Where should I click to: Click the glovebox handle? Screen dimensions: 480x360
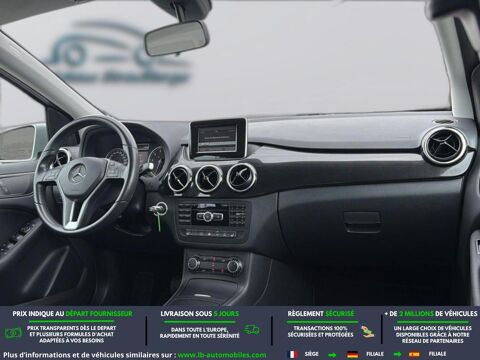pos(362,222)
